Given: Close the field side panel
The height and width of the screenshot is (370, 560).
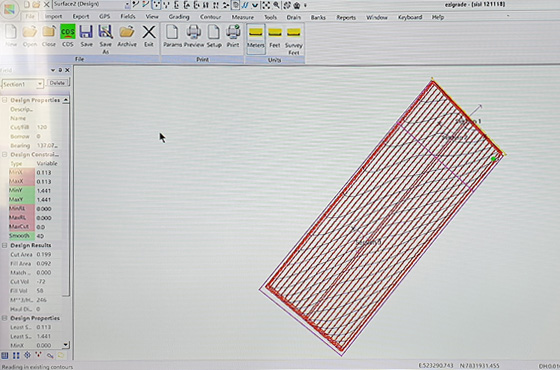Looking at the screenshot, I should tap(67, 70).
